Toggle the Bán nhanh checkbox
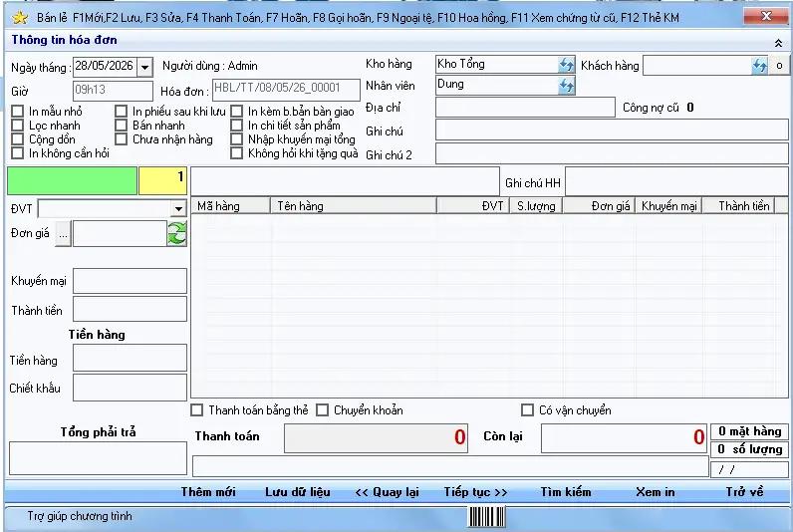This screenshot has width=793, height=532. pos(121,125)
